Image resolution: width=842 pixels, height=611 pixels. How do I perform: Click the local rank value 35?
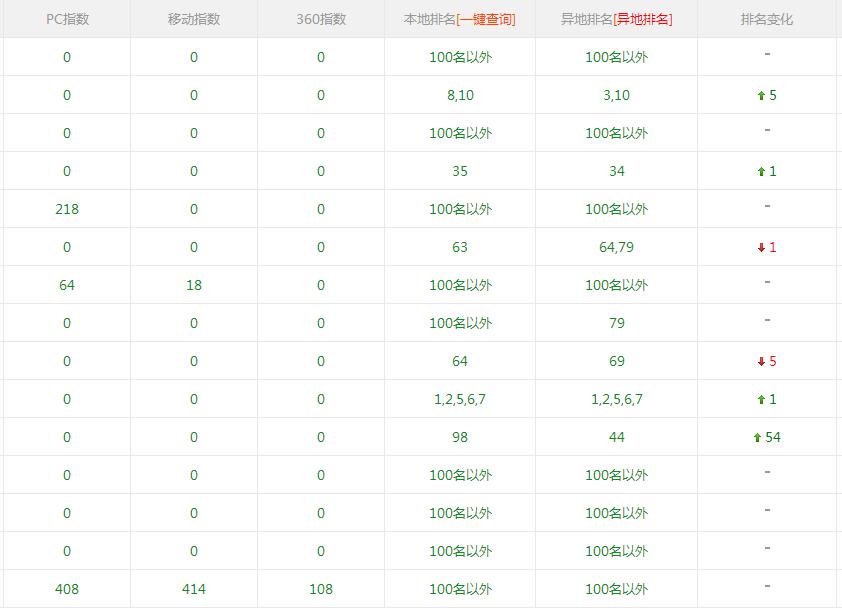tap(460, 171)
